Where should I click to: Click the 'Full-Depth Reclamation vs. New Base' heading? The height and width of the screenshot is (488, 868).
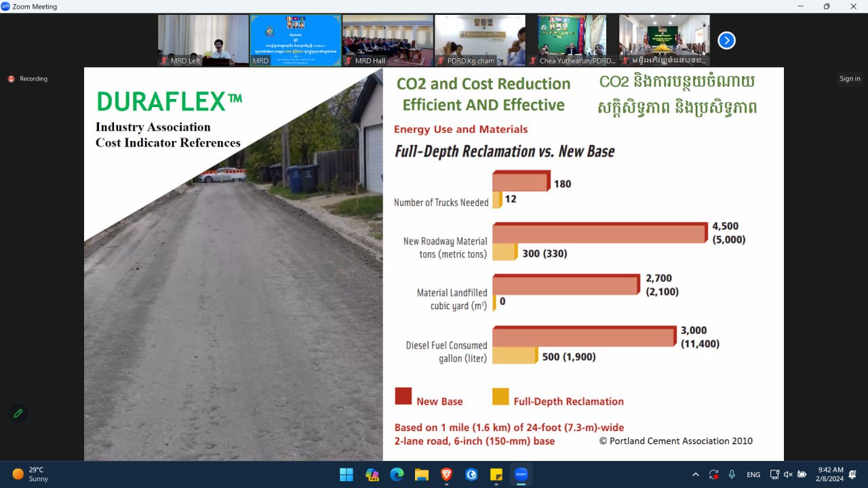pyautogui.click(x=505, y=150)
